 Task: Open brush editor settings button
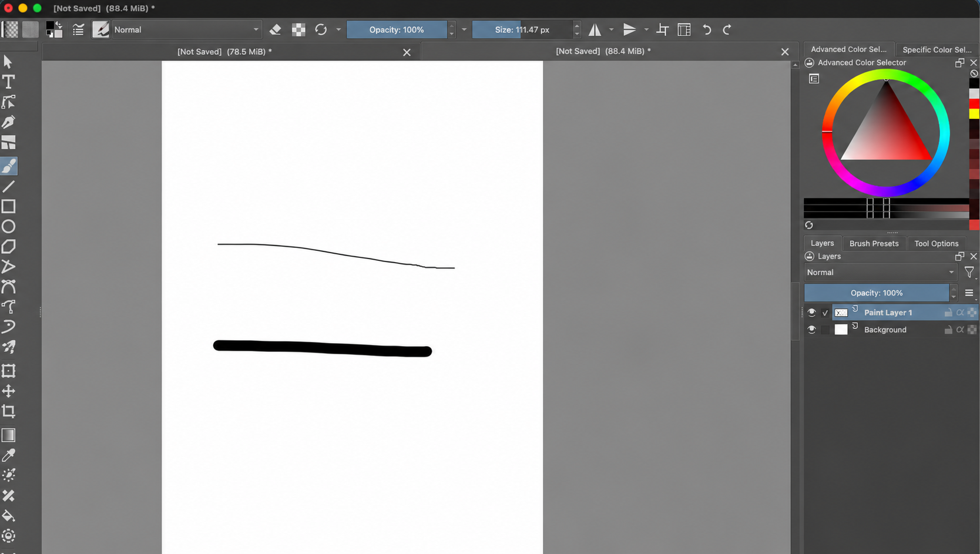[78, 29]
